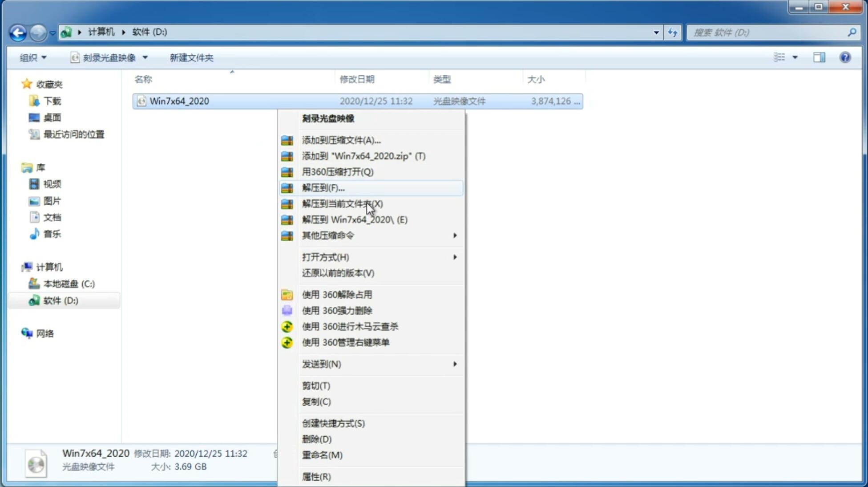This screenshot has height=487, width=868.
Task: Expand 打开方式 submenu arrow
Action: coord(454,257)
